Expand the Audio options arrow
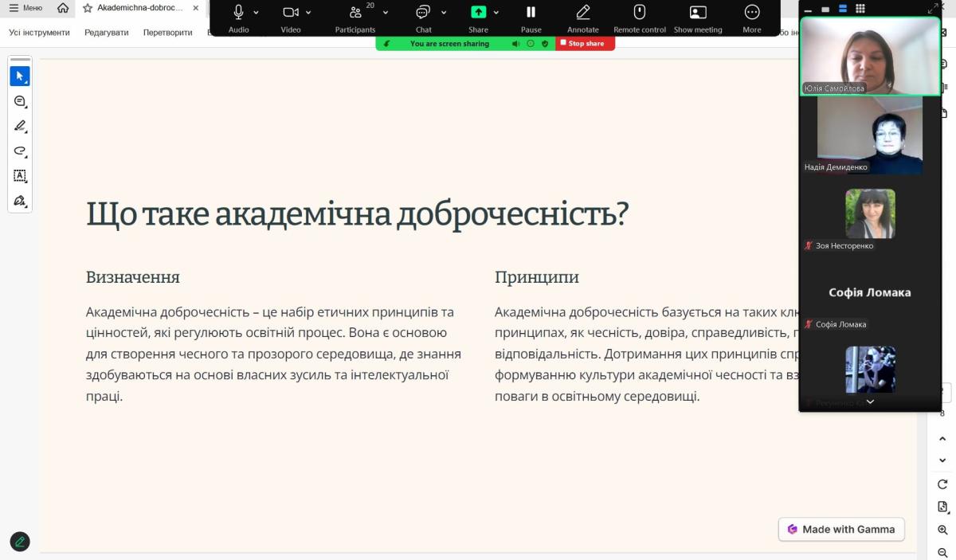 pos(256,13)
